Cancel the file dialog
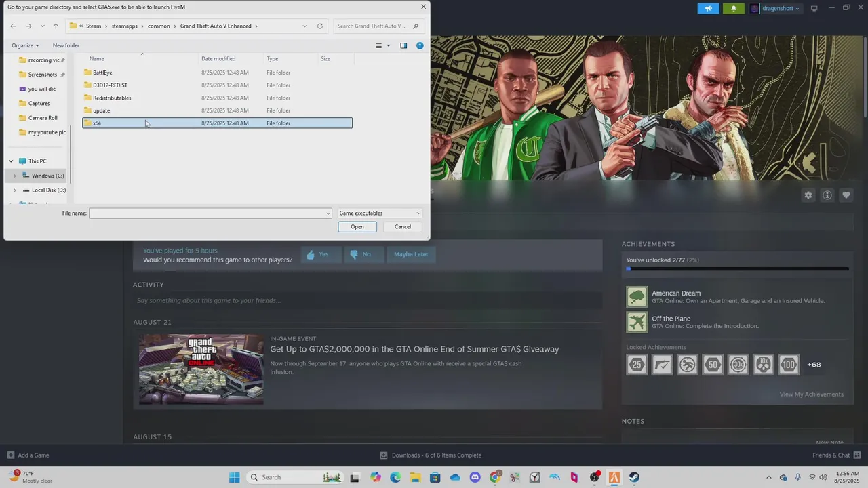The image size is (868, 488). pos(403,227)
